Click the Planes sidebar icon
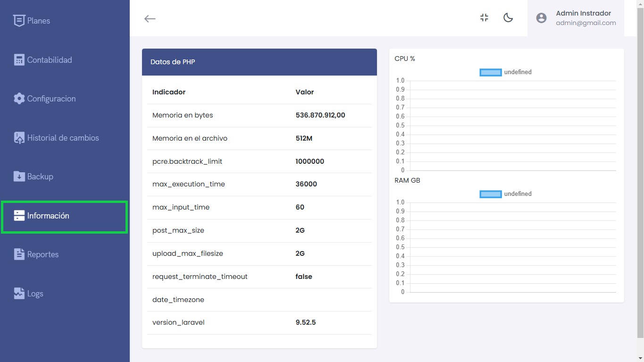 [19, 21]
